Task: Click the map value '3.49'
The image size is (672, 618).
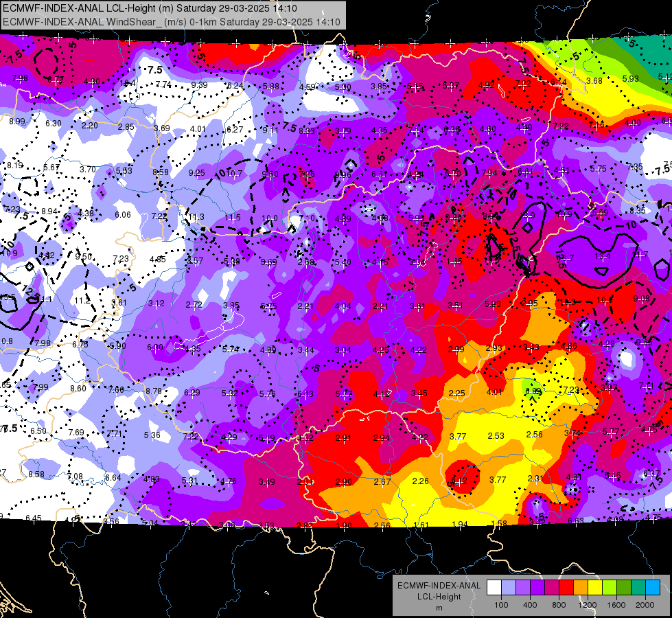Action: pos(267,481)
